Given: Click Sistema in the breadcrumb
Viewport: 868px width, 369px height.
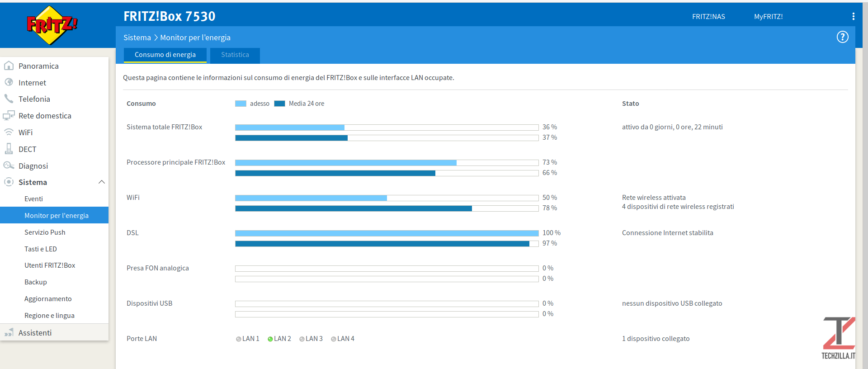Looking at the screenshot, I should pyautogui.click(x=137, y=38).
